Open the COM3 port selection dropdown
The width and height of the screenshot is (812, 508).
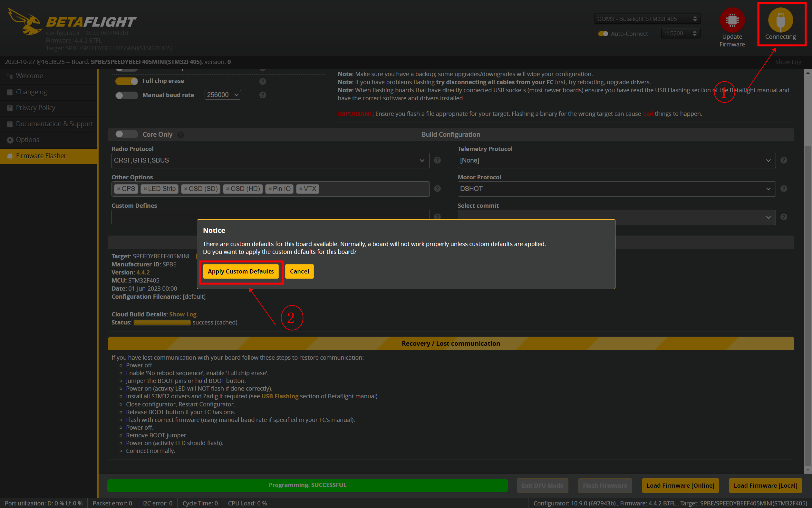pyautogui.click(x=647, y=19)
